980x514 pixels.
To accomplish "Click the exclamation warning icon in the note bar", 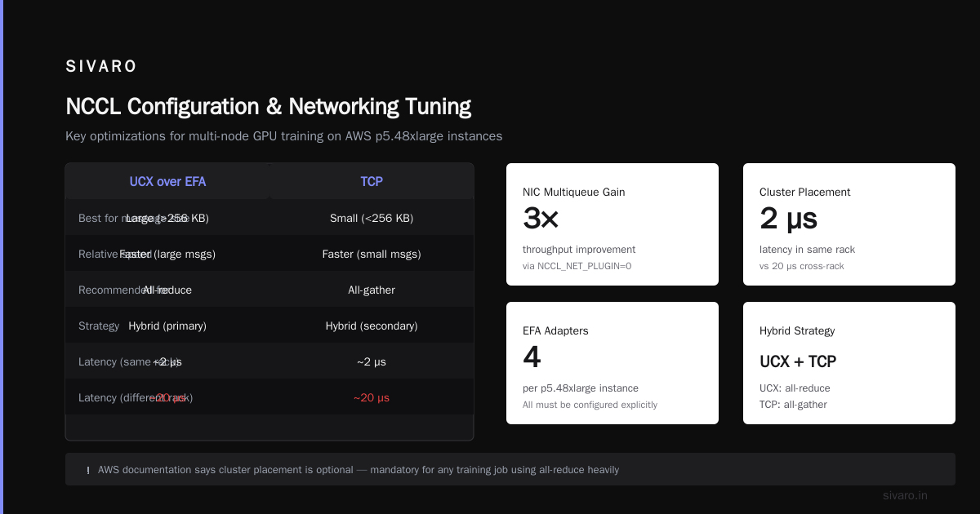I will point(88,470).
